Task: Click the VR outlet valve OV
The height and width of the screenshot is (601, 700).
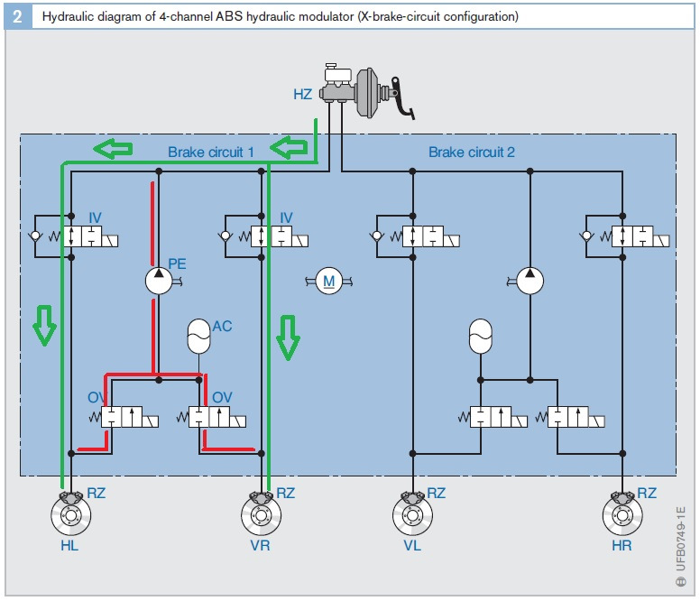Action: click(x=217, y=417)
